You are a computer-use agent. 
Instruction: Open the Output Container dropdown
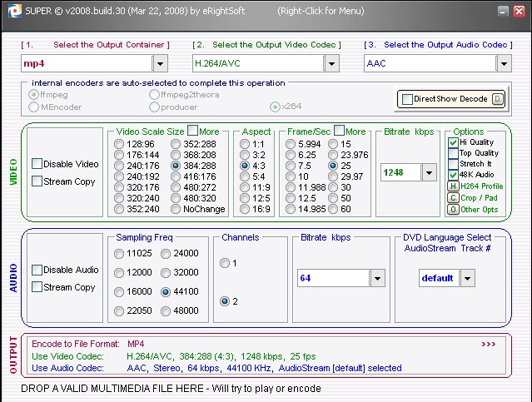(160, 64)
